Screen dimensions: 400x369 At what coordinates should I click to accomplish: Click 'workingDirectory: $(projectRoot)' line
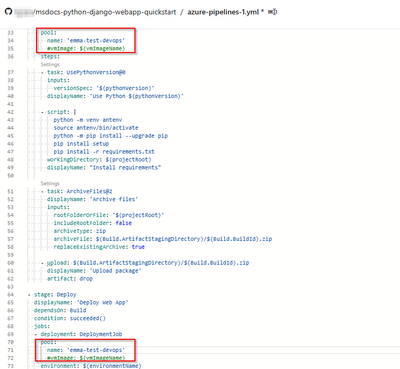pyautogui.click(x=99, y=160)
